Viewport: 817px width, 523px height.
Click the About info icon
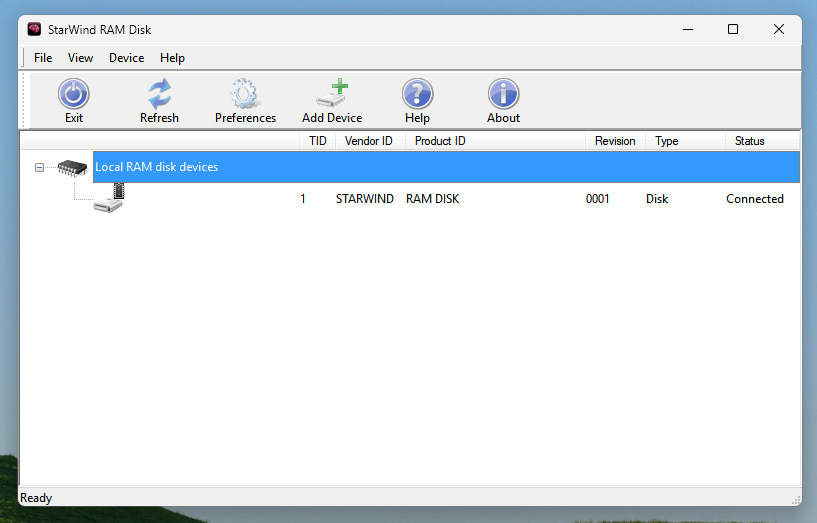[x=503, y=95]
